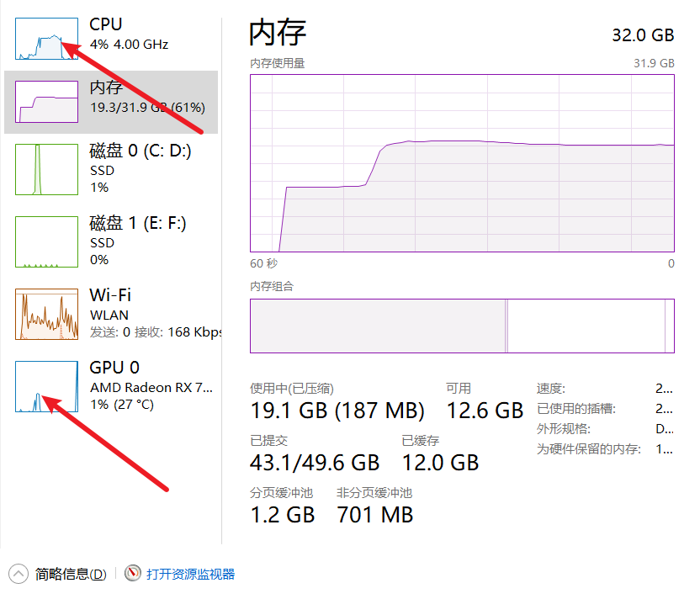Open GPU 0 AMD Radeon performance view
The image size is (700, 599).
[x=111, y=386]
